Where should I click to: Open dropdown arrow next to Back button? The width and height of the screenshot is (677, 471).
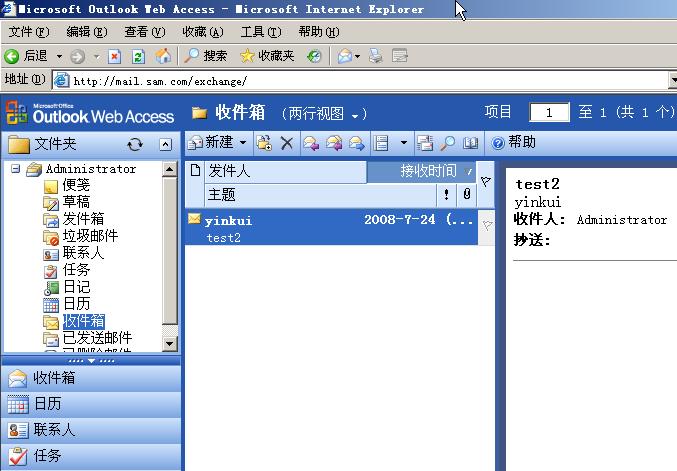click(x=59, y=56)
